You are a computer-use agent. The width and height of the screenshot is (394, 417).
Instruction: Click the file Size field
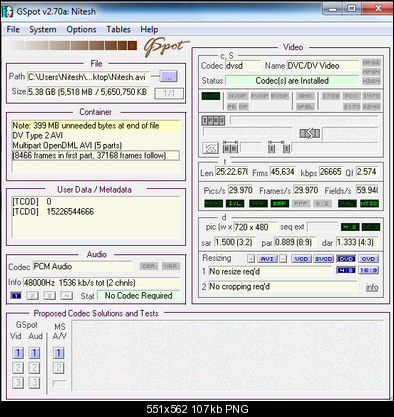click(x=88, y=92)
